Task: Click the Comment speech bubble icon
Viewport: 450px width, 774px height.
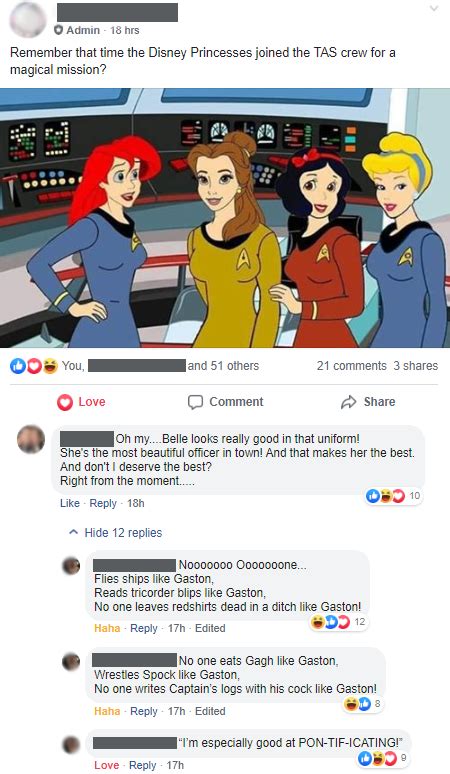Action: point(195,402)
